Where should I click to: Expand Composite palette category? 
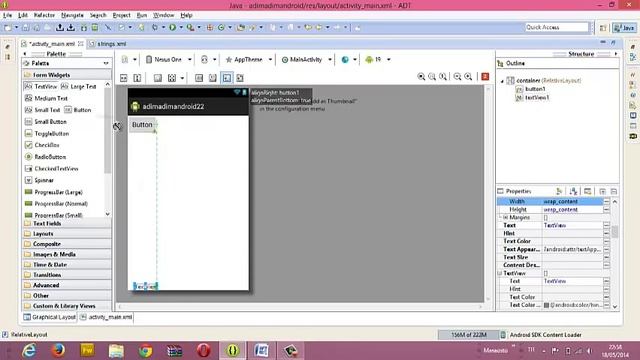click(67, 244)
